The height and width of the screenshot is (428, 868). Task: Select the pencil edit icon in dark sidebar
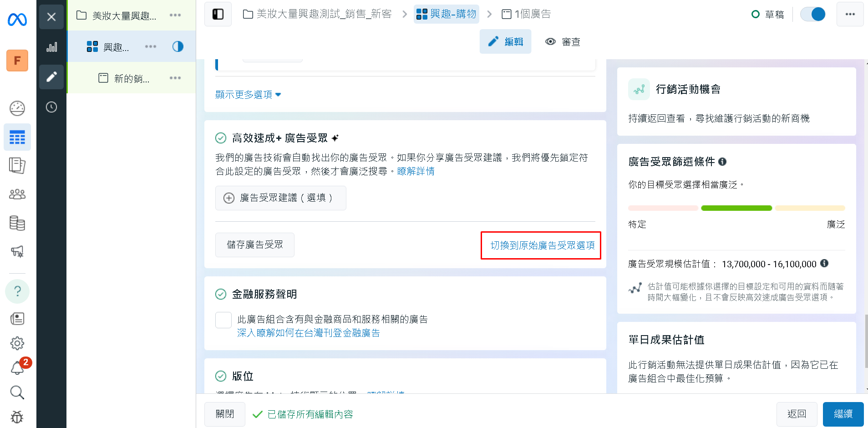coord(51,76)
